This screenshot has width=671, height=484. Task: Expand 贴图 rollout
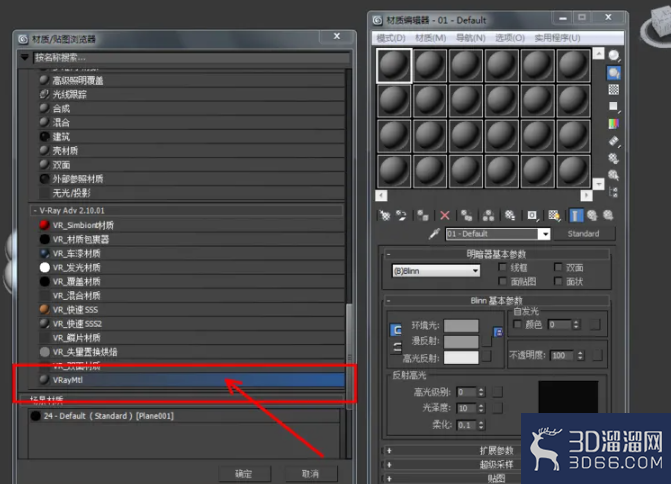[389, 478]
